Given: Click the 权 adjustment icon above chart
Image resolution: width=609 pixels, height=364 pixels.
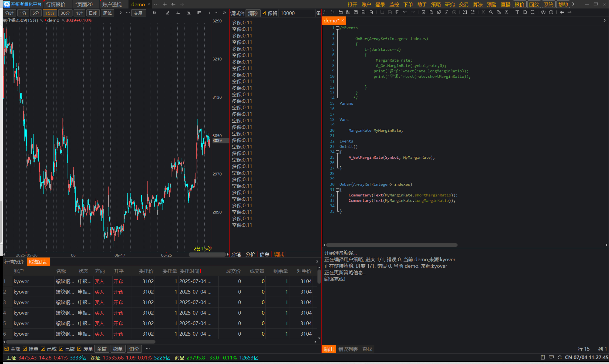Looking at the screenshot, I should [154, 13].
